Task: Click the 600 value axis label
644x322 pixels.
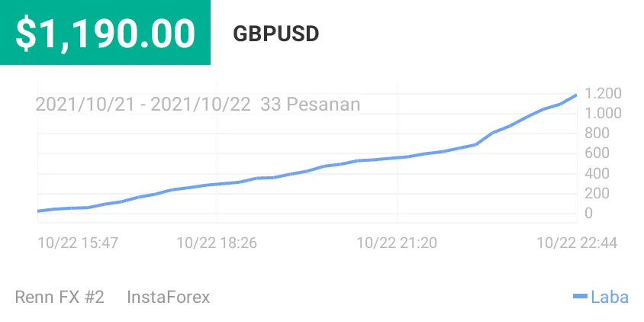Action: pos(597,153)
